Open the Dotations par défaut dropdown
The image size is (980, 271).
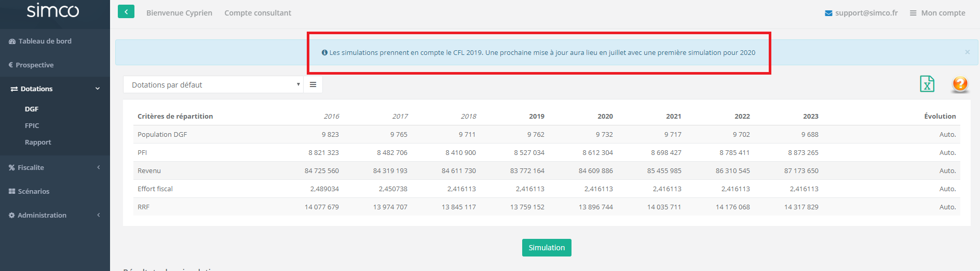pos(213,84)
